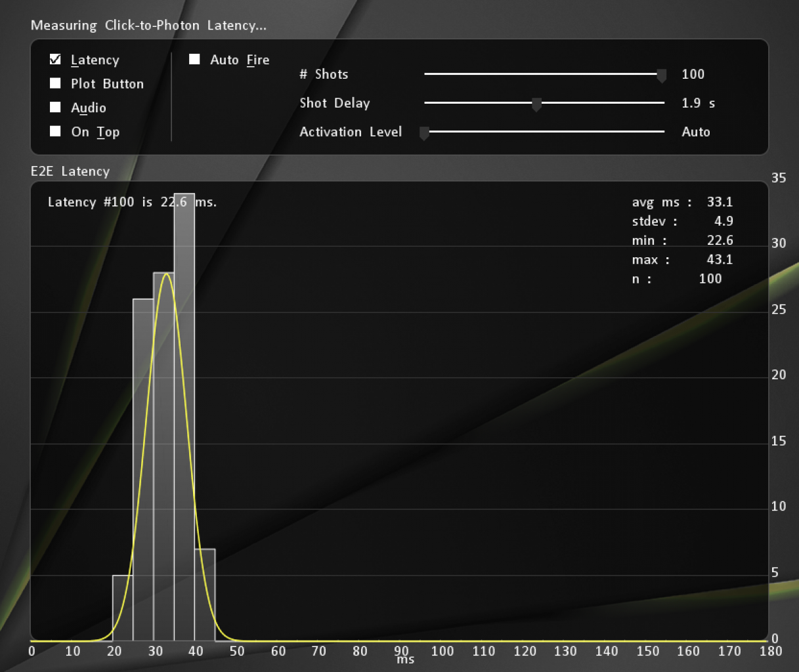799x672 pixels.
Task: Click the stdev value 4.9
Action: (x=723, y=221)
